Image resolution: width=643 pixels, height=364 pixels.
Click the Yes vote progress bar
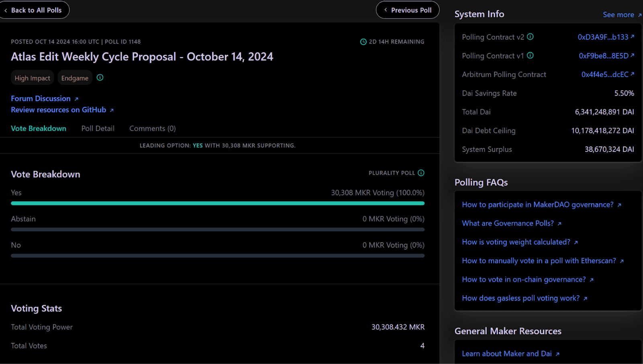click(x=218, y=203)
